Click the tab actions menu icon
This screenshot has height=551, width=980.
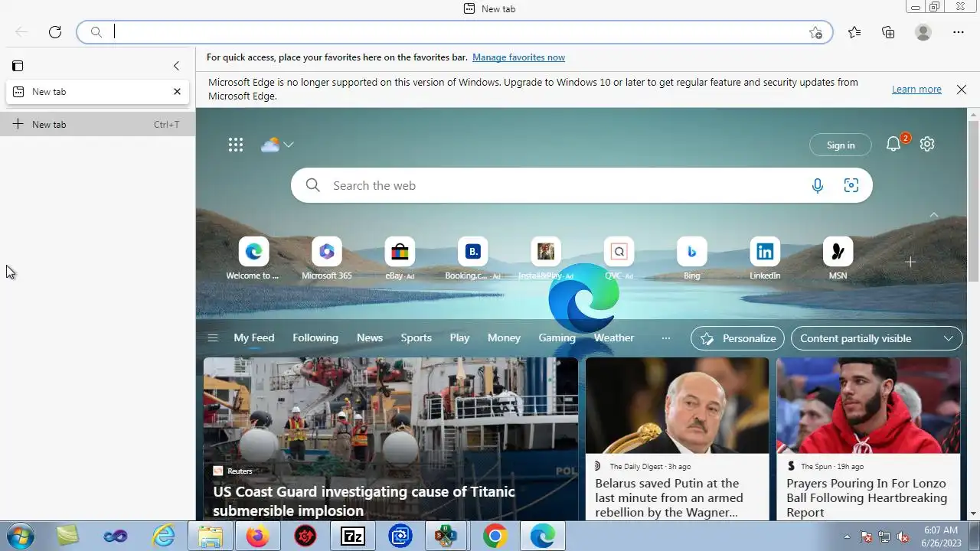(18, 66)
